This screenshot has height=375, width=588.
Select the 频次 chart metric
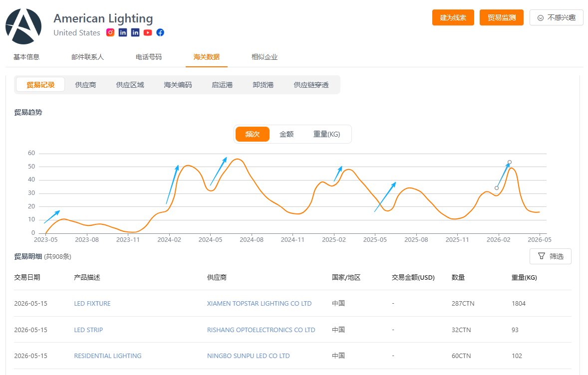pyautogui.click(x=253, y=134)
